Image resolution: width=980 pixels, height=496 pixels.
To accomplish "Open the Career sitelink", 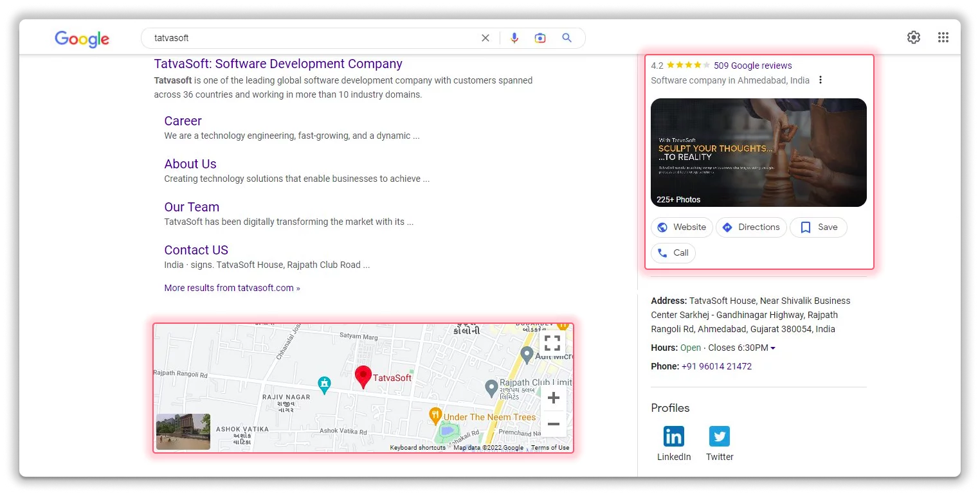I will coord(183,121).
